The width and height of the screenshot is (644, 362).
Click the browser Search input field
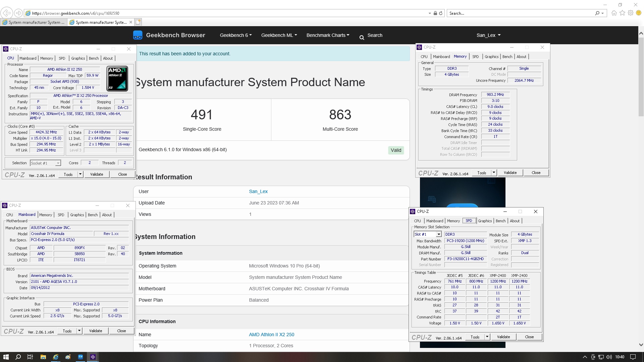pos(521,13)
